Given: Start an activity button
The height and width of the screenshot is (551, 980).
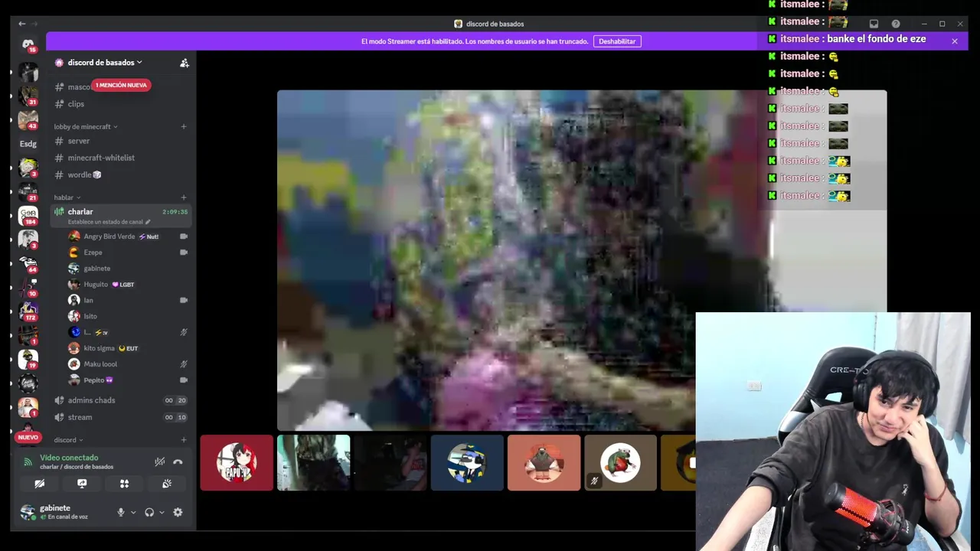Looking at the screenshot, I should 124,484.
